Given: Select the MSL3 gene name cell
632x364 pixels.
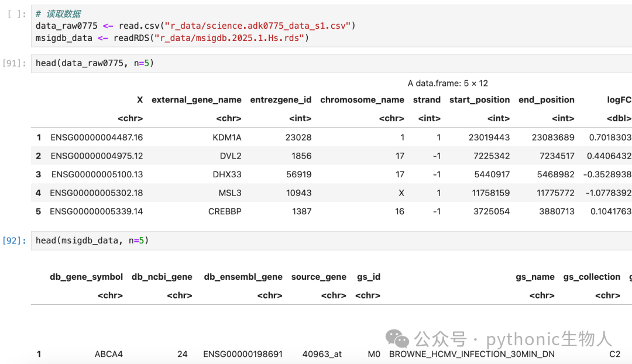Looking at the screenshot, I should [x=230, y=193].
